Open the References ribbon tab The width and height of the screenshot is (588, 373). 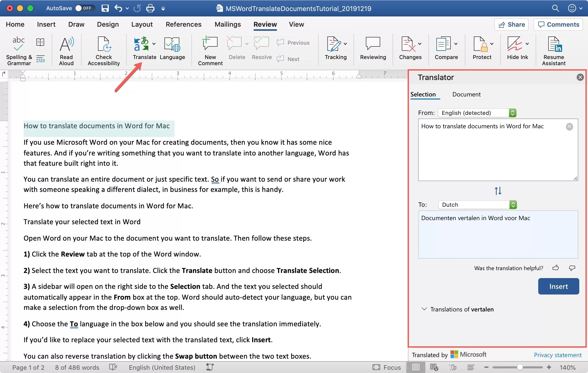[x=183, y=24]
